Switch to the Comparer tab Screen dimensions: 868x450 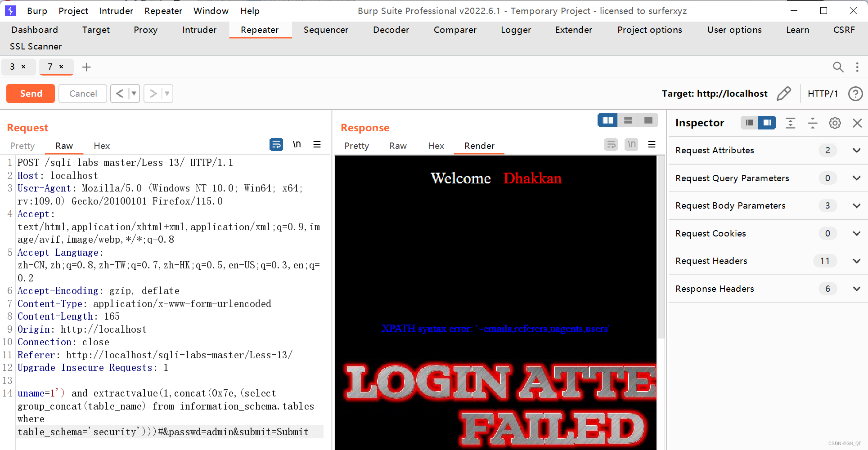coord(455,30)
